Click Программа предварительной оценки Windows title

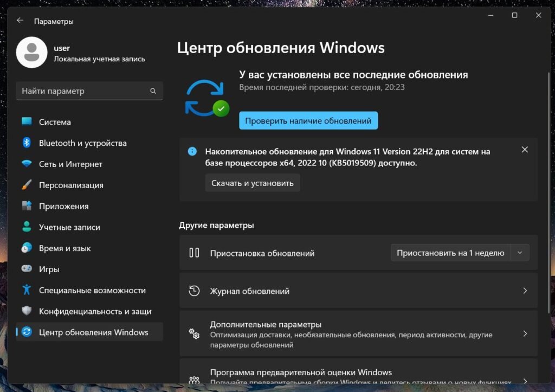(x=301, y=372)
